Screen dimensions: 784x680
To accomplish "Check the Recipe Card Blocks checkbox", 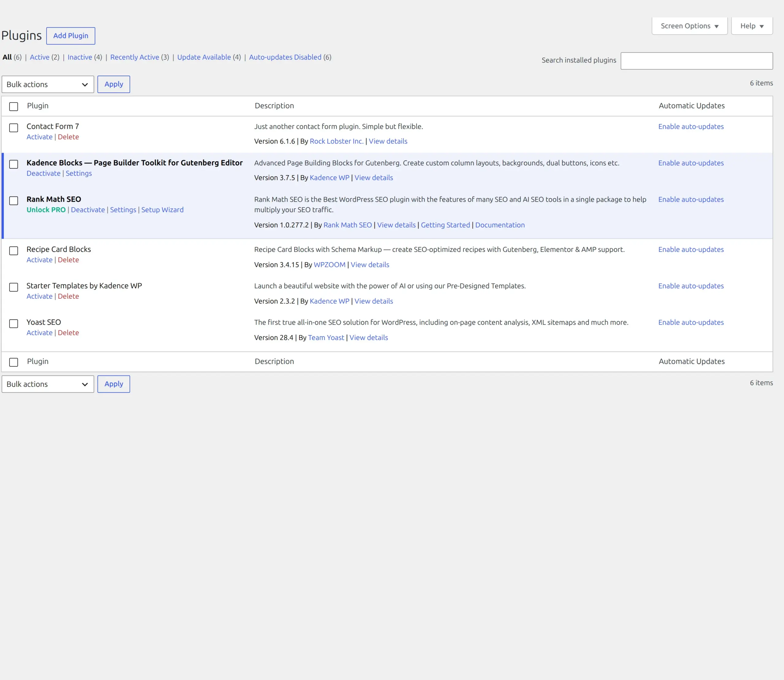I will click(14, 251).
